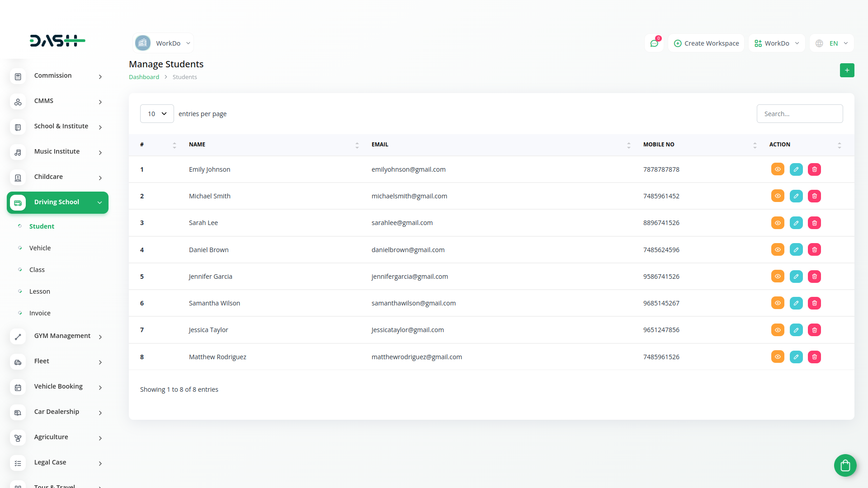Image resolution: width=868 pixels, height=488 pixels.
Task: Open the EN language dropdown
Action: [x=832, y=43]
